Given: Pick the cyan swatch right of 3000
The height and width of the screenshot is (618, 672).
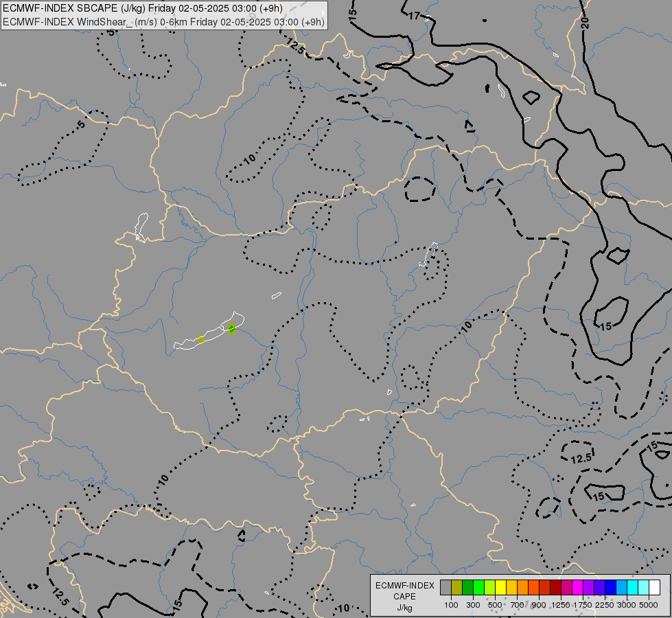Looking at the screenshot, I should (x=633, y=588).
